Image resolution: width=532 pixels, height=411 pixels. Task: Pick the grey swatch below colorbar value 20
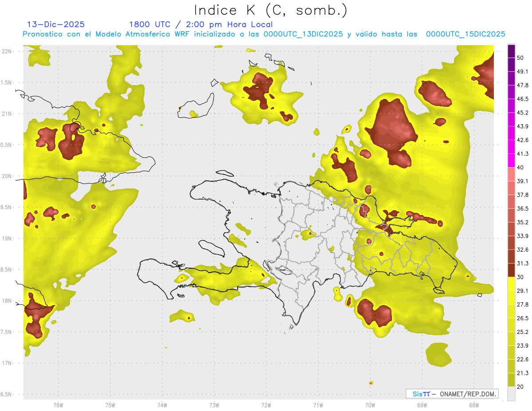pyautogui.click(x=511, y=393)
